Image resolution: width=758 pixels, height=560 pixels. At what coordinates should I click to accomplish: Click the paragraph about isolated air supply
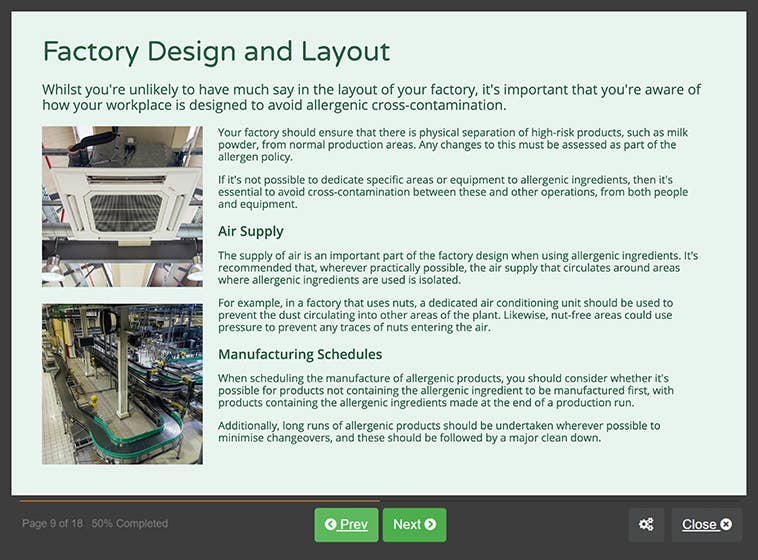tap(457, 268)
